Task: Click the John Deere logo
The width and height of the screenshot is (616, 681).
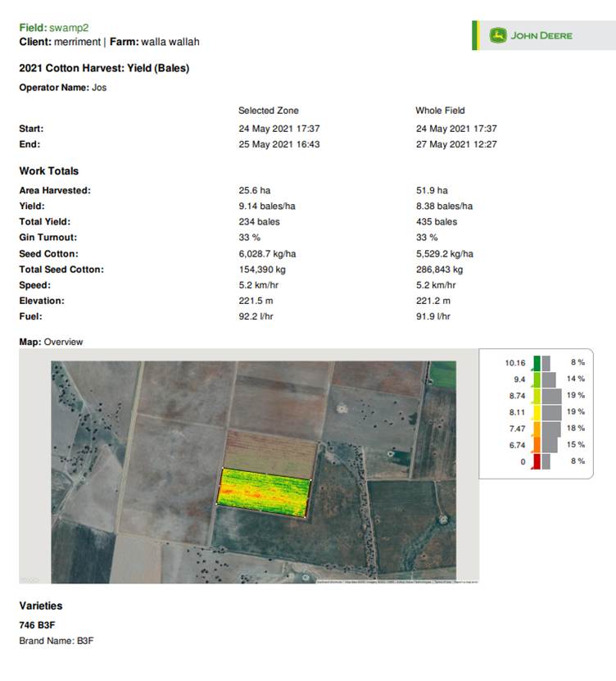Action: click(x=531, y=35)
